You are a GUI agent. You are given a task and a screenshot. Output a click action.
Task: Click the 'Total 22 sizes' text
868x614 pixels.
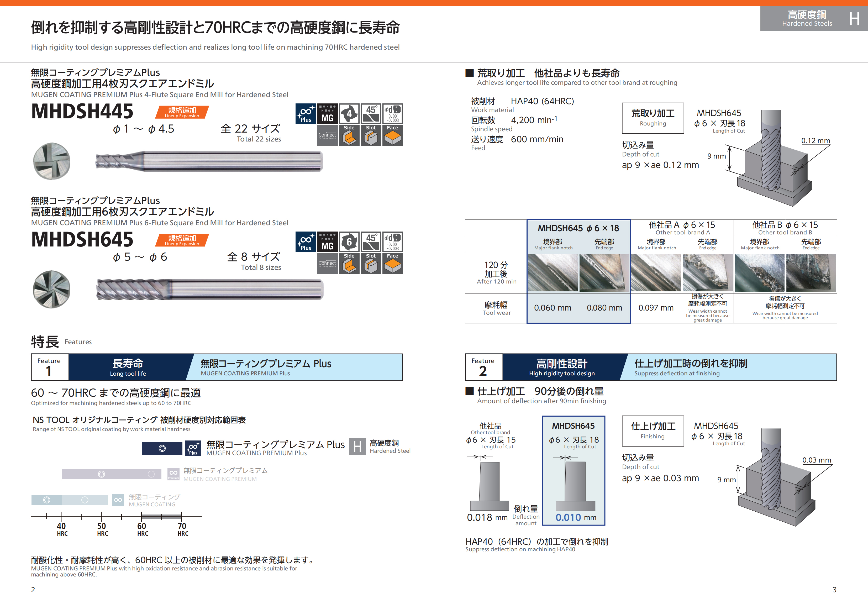pos(259,139)
